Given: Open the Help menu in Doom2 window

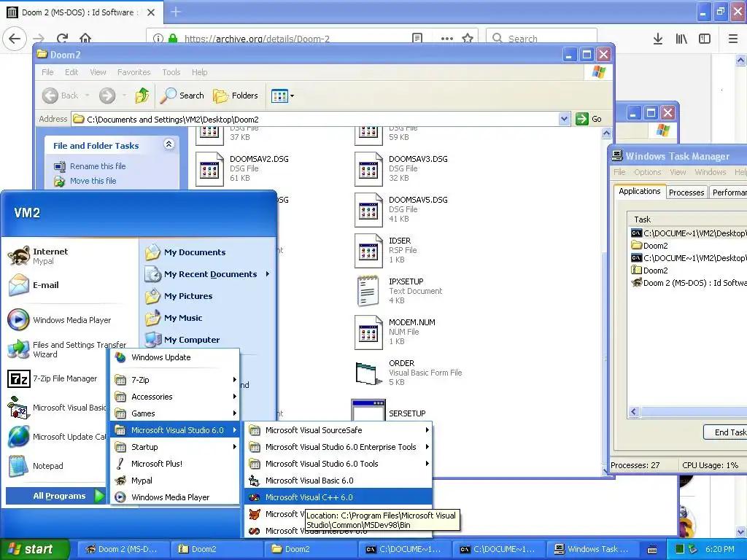Looking at the screenshot, I should point(200,72).
